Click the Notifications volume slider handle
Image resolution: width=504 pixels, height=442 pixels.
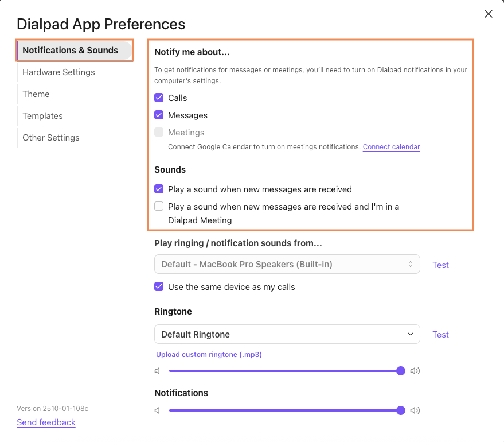click(401, 410)
